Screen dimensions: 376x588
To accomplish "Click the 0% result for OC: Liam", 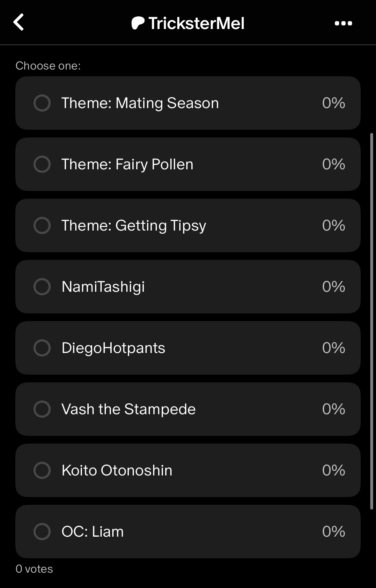I will click(333, 532).
